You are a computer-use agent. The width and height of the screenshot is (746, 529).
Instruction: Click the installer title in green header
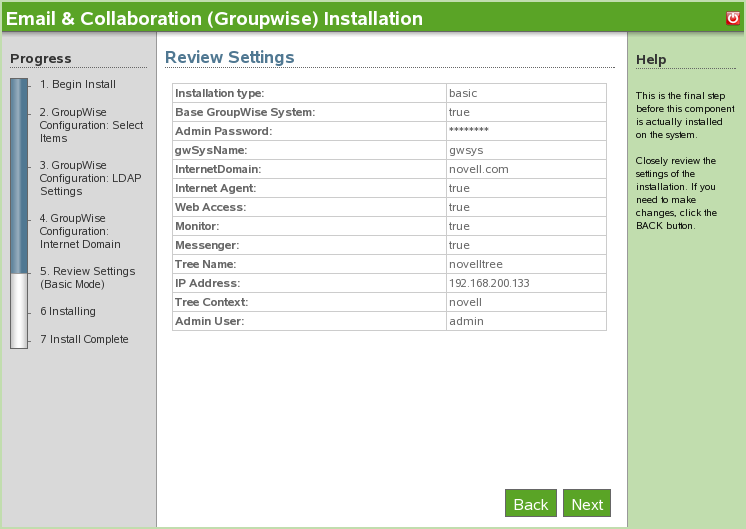click(214, 19)
